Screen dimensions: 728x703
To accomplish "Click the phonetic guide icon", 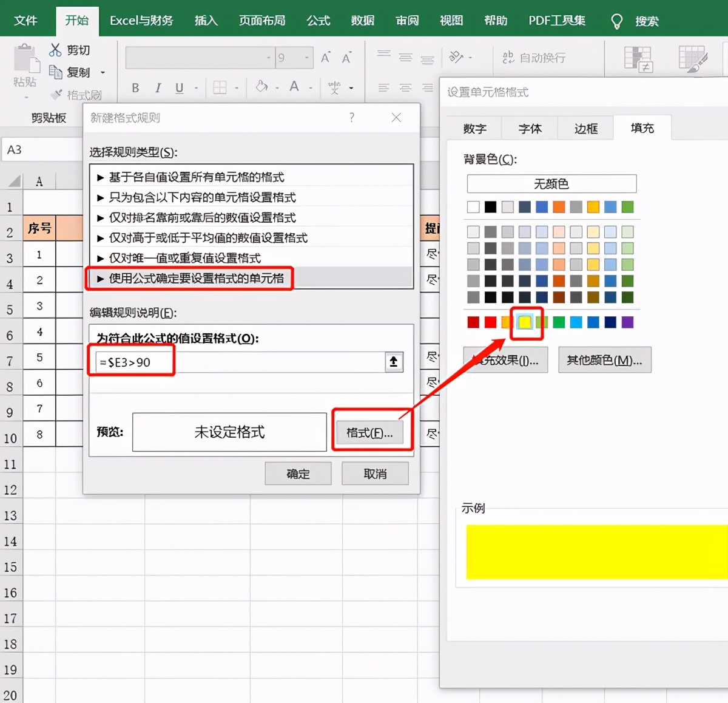I will point(334,88).
